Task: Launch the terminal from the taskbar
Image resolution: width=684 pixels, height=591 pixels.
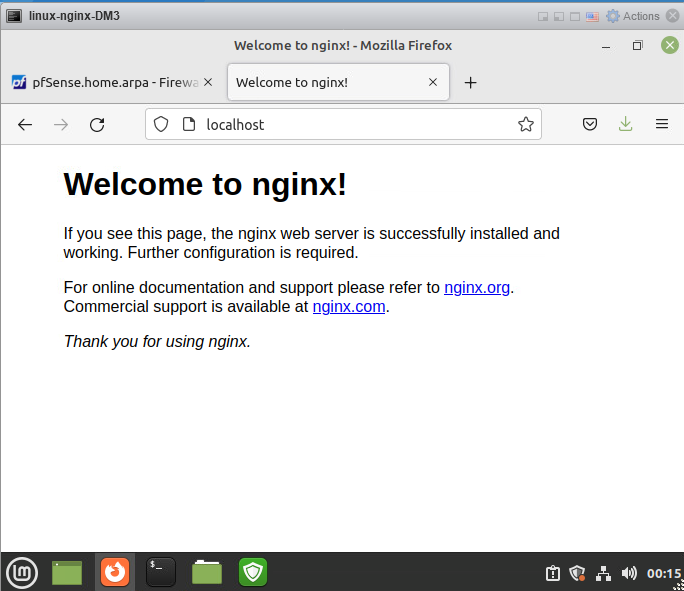Action: [160, 572]
